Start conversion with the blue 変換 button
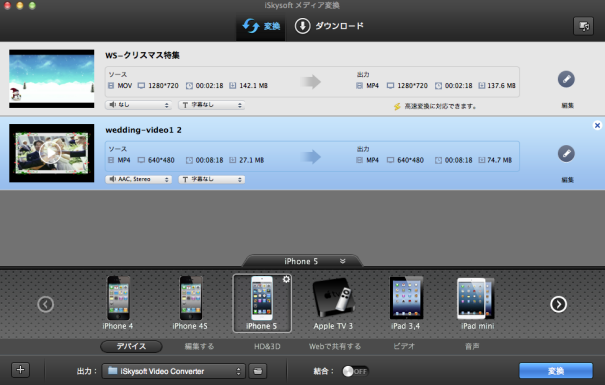 [556, 371]
